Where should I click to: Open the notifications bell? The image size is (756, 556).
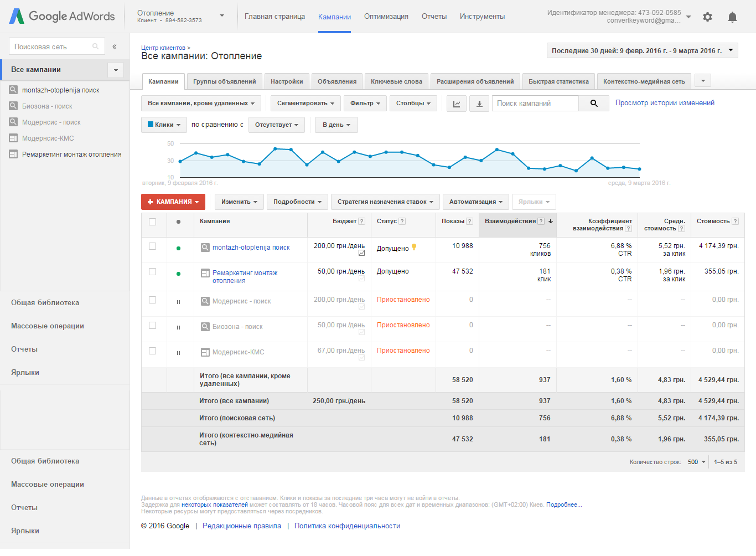732,17
